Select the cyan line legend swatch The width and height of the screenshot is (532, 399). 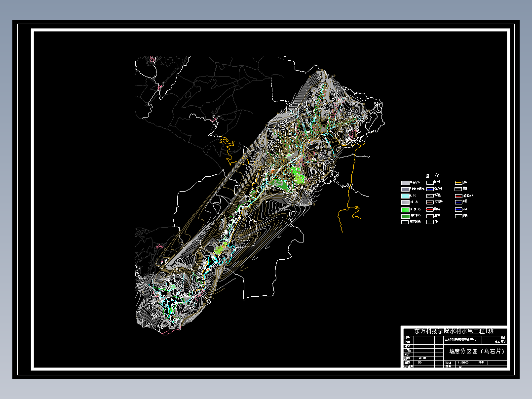[405, 222]
